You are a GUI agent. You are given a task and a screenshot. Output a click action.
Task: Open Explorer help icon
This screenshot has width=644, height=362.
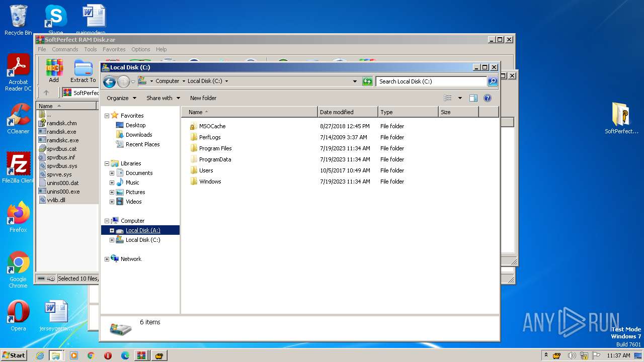[488, 98]
